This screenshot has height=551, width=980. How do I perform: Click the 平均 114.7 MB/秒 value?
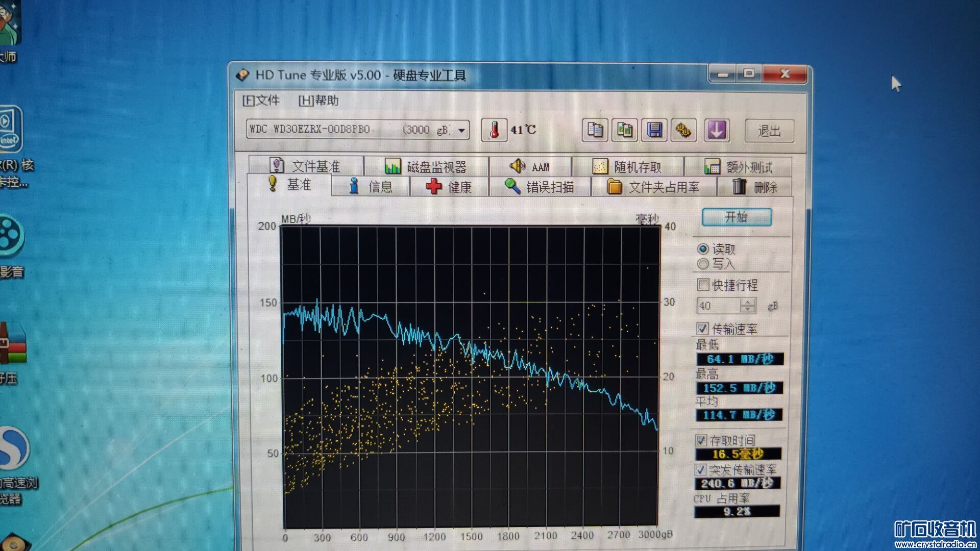739,415
